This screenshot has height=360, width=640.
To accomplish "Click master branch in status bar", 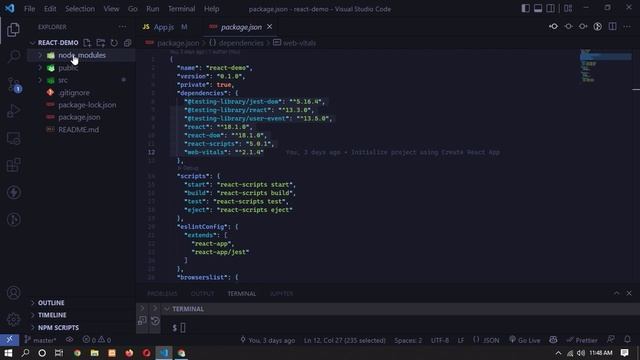I will click(40, 340).
